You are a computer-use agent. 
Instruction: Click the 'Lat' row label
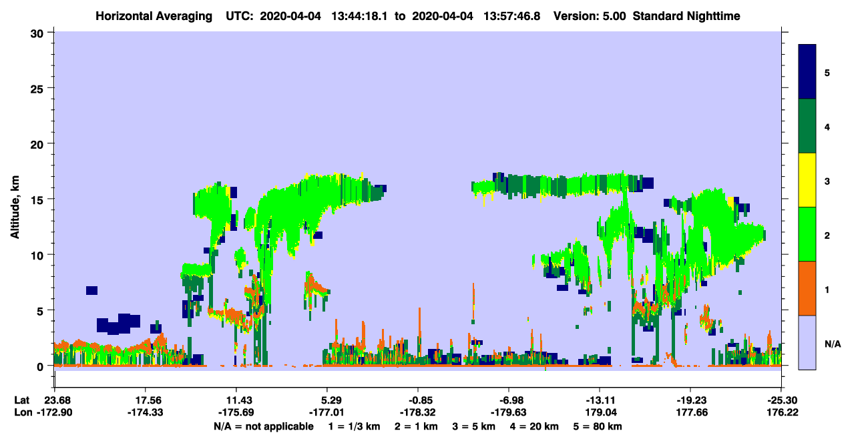point(22,400)
